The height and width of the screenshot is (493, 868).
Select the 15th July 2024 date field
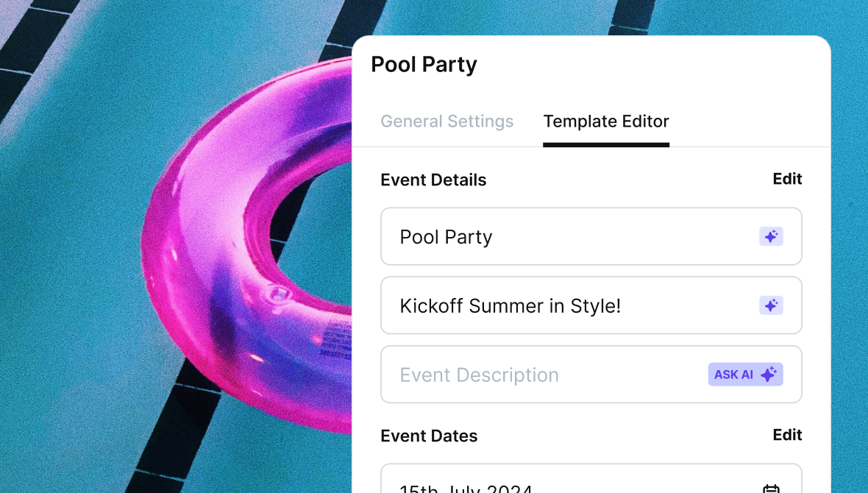pos(591,478)
